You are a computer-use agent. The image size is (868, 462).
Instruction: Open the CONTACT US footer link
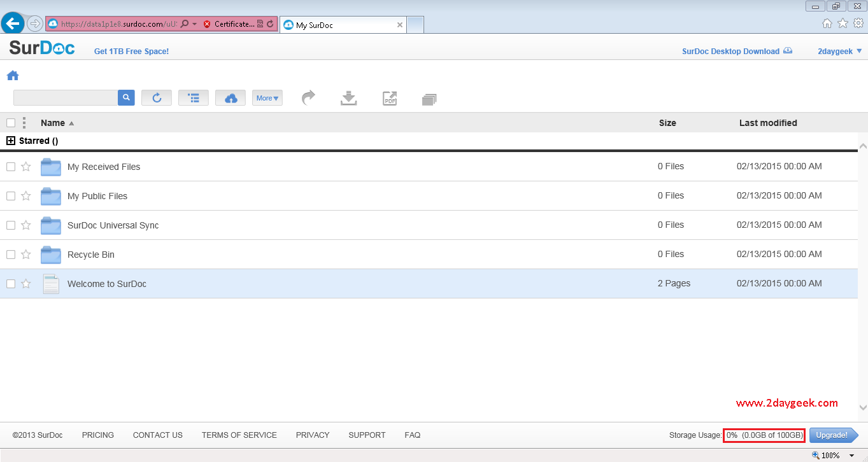158,435
